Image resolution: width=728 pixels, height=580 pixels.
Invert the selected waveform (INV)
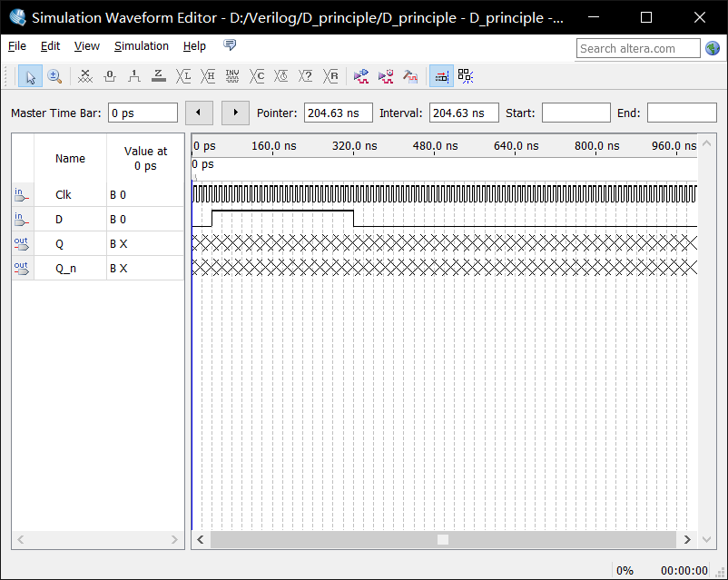coord(232,76)
